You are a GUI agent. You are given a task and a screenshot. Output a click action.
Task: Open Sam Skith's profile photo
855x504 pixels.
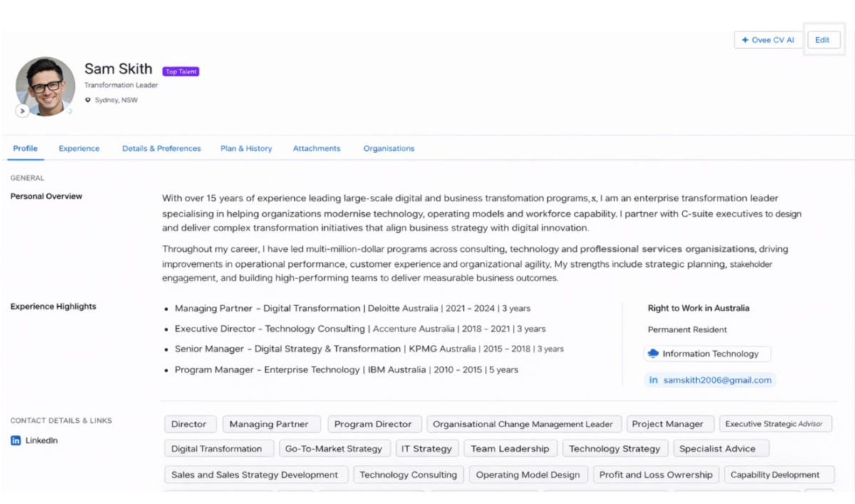click(46, 86)
